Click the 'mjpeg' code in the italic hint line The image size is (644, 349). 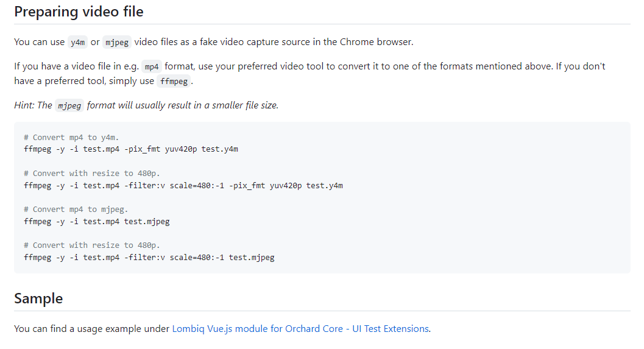click(69, 105)
